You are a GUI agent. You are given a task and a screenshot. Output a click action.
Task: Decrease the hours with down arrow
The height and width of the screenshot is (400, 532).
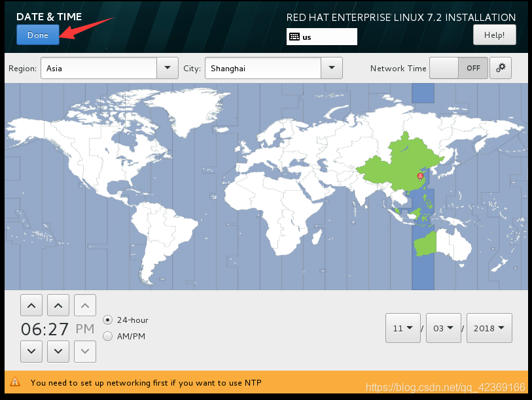(x=31, y=352)
